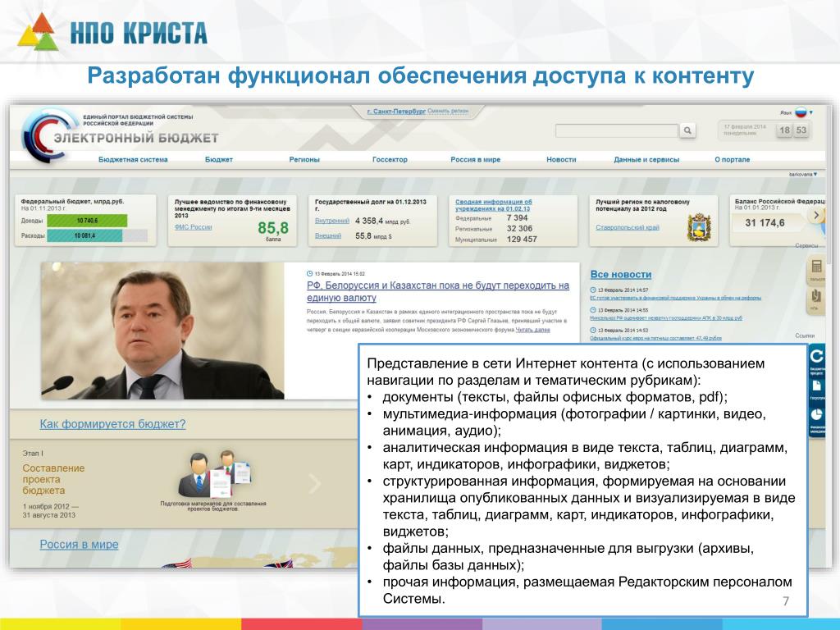Click Как формируется бюджет? link
Viewport: 840px width, 630px height.
[x=112, y=424]
